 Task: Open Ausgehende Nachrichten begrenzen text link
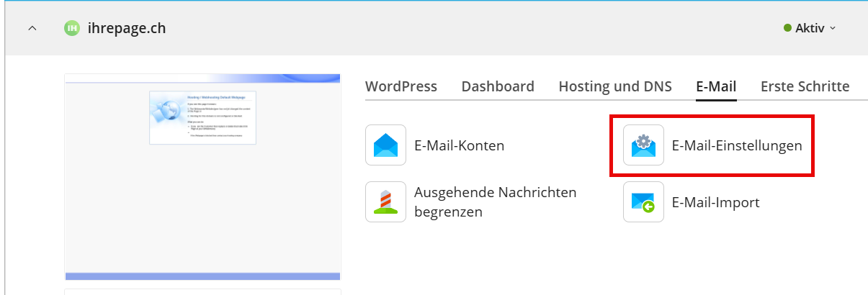point(495,202)
